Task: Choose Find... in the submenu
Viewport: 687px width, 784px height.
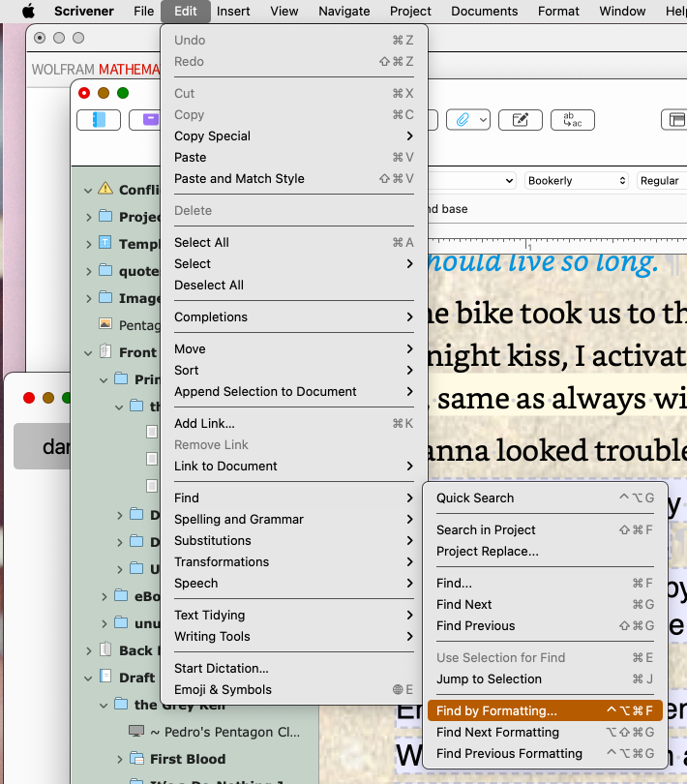Action: click(545, 583)
